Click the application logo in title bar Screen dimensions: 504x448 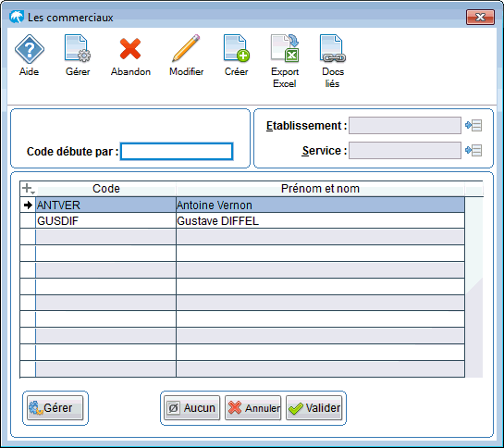pos(17,17)
